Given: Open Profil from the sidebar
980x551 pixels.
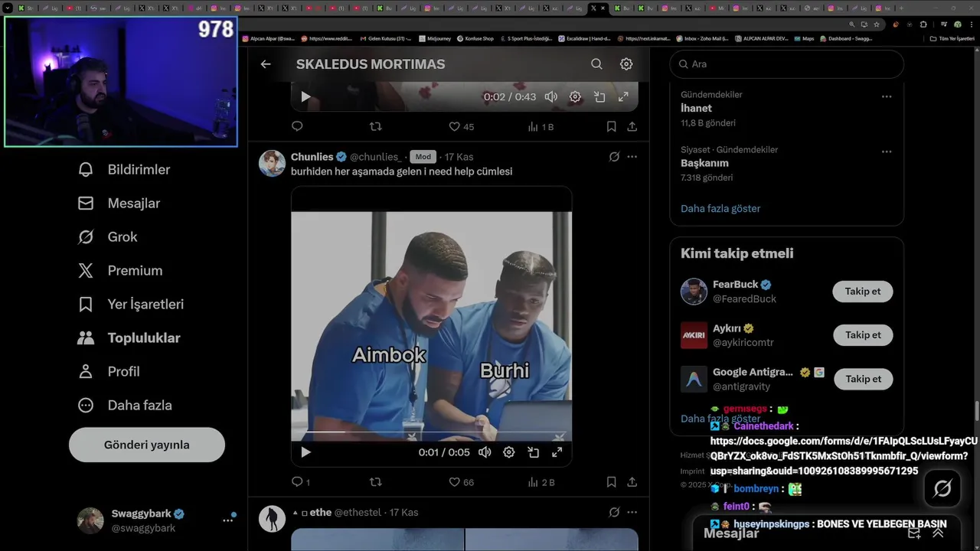Looking at the screenshot, I should tap(109, 372).
